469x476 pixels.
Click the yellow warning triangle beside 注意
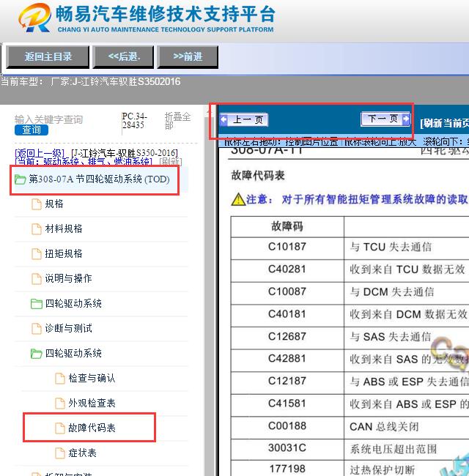click(238, 199)
